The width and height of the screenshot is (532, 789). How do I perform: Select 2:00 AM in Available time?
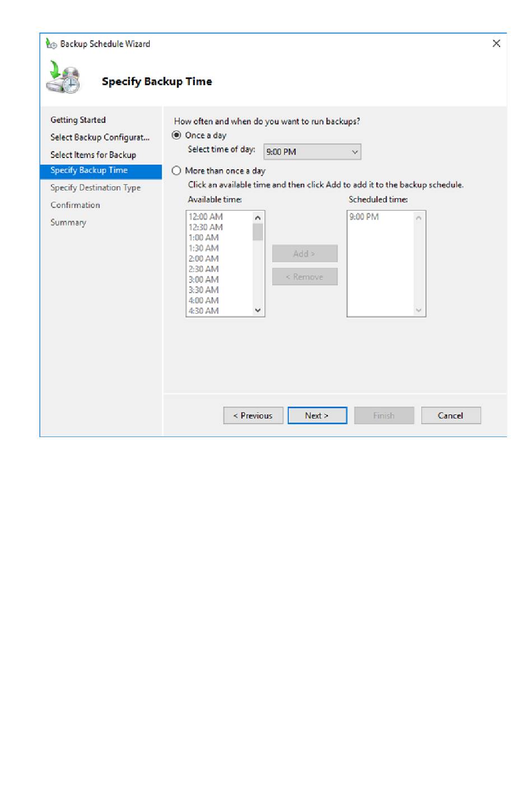coord(204,258)
